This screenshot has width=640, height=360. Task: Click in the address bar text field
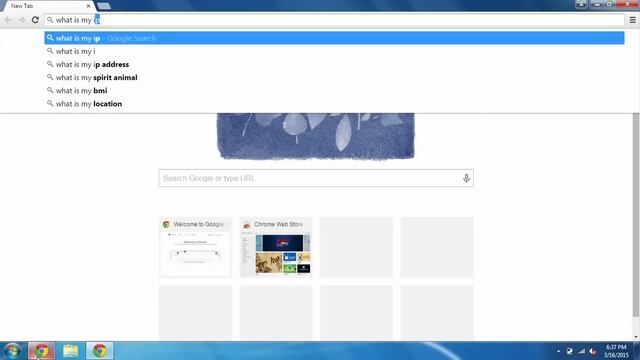click(x=335, y=20)
